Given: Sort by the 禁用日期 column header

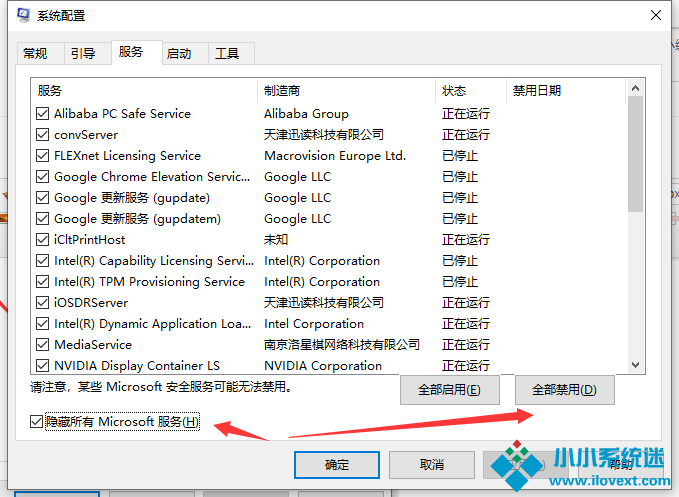Looking at the screenshot, I should click(x=566, y=90).
